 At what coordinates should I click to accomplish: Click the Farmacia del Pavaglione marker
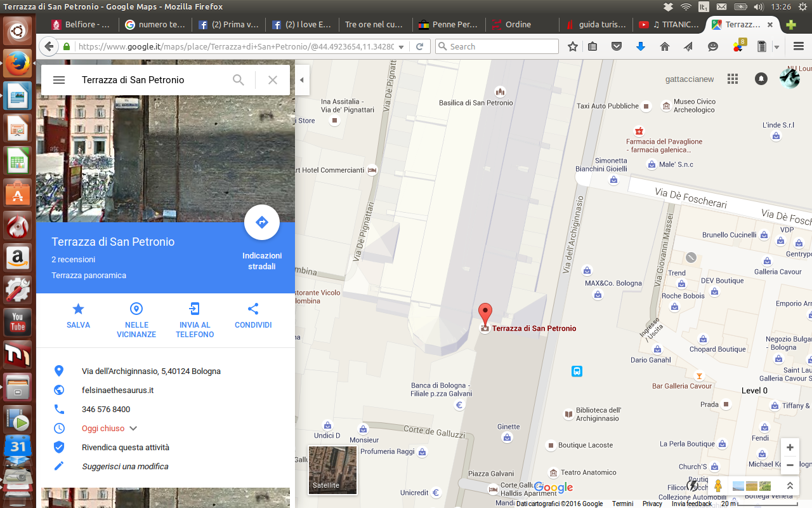(x=639, y=130)
